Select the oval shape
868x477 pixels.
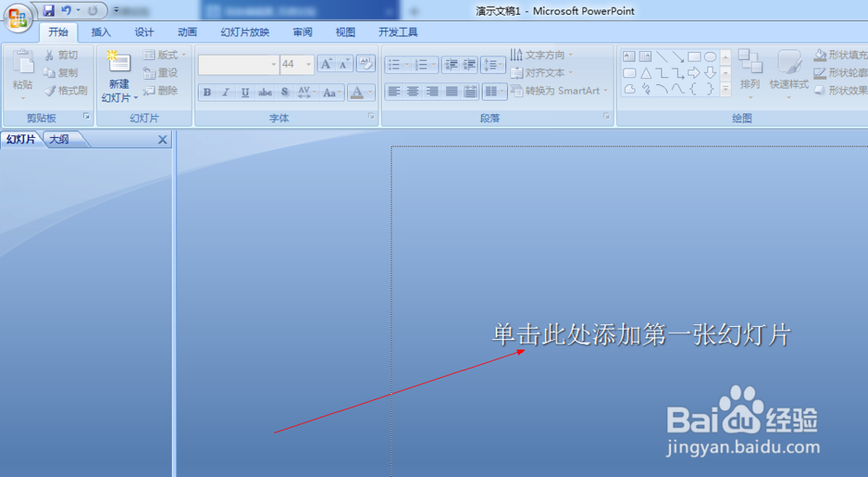pos(710,56)
